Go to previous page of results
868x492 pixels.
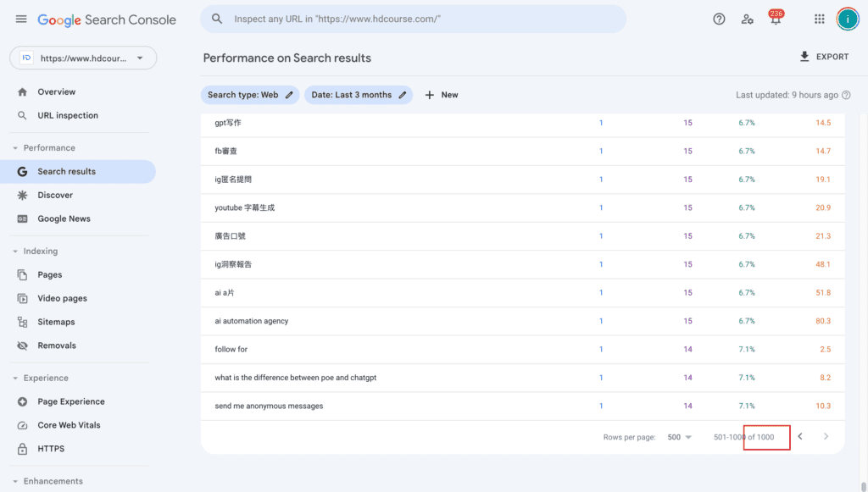[x=799, y=437]
